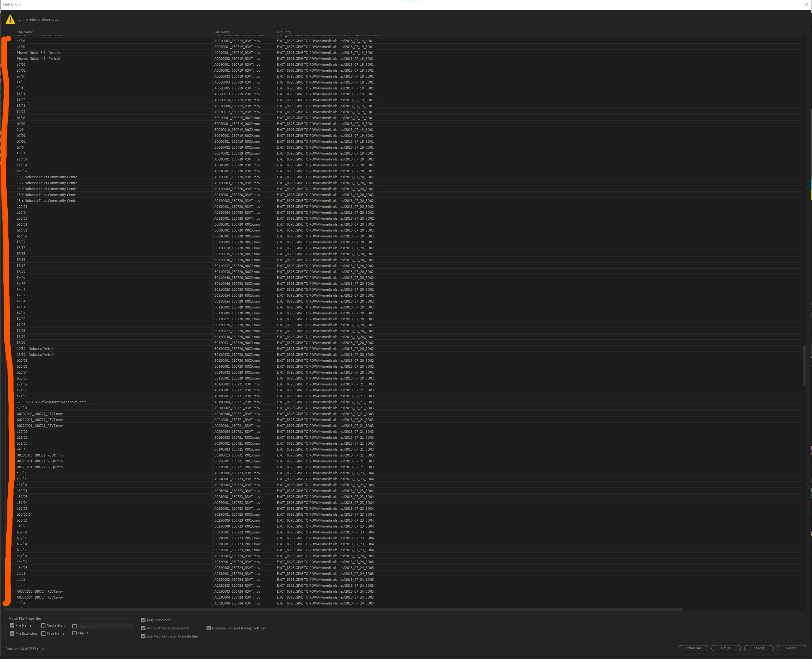812x659 pixels.
Task: Click the yellow warning icon
Action: (10, 19)
